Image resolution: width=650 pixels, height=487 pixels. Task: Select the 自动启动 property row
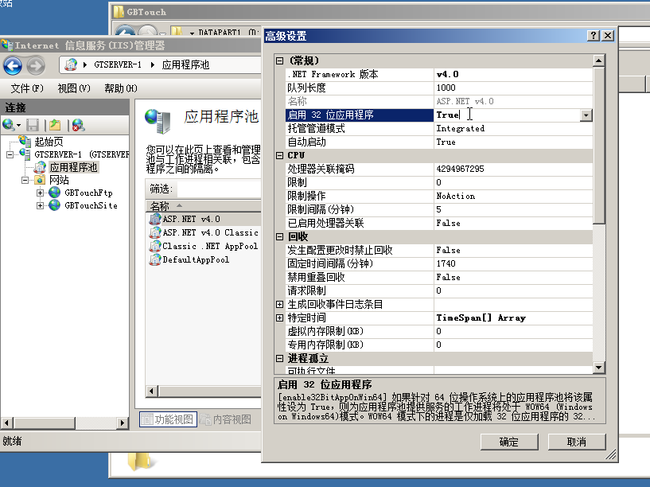(439, 142)
